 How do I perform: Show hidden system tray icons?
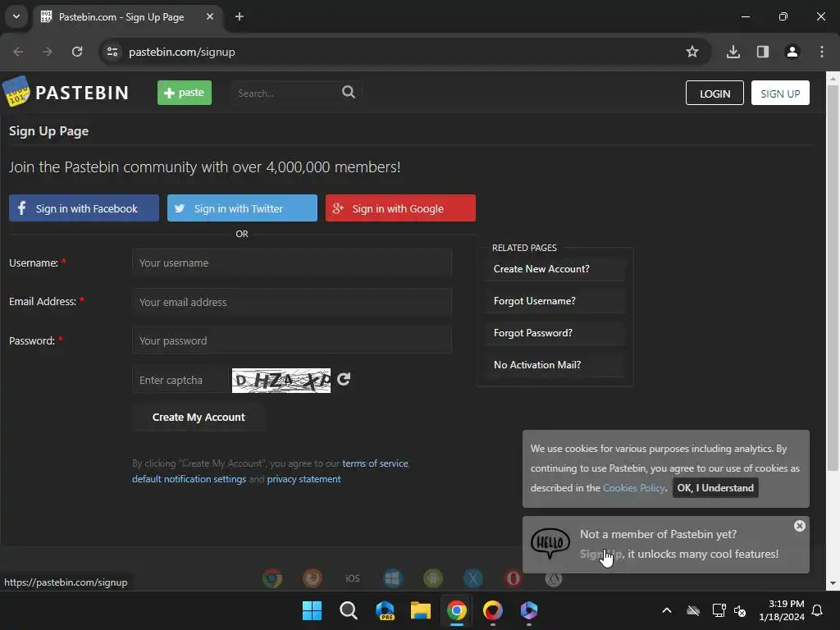667,610
